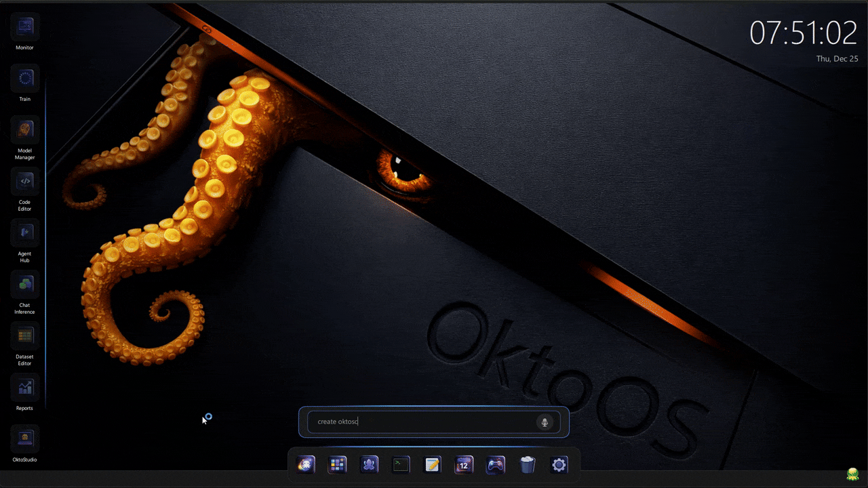
Task: Open the Dataset Editor
Action: [24, 335]
